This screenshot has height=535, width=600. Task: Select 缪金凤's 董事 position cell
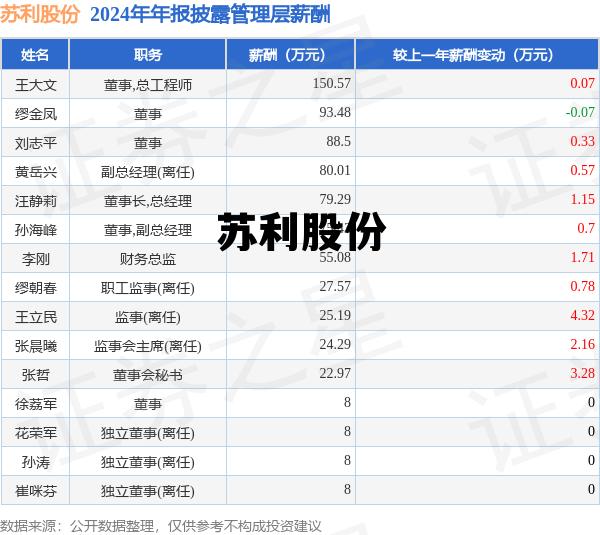point(148,114)
